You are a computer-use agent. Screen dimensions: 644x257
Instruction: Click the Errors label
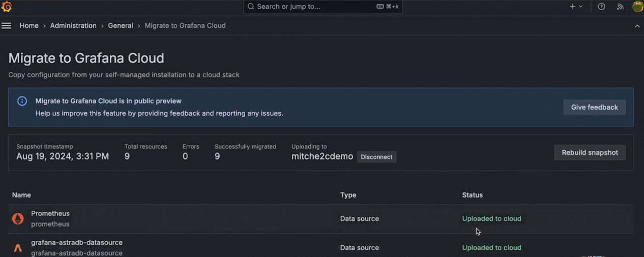click(191, 146)
